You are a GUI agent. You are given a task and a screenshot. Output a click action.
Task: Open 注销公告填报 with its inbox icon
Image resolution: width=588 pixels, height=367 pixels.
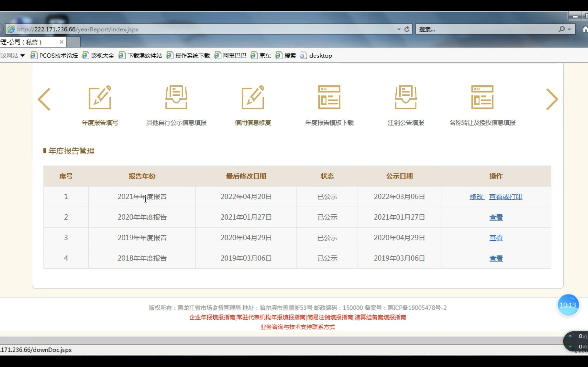pos(405,98)
